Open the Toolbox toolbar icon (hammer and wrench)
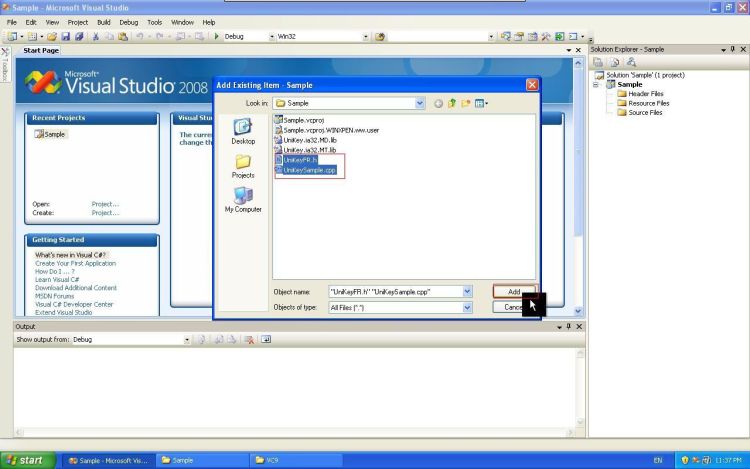 (546, 36)
